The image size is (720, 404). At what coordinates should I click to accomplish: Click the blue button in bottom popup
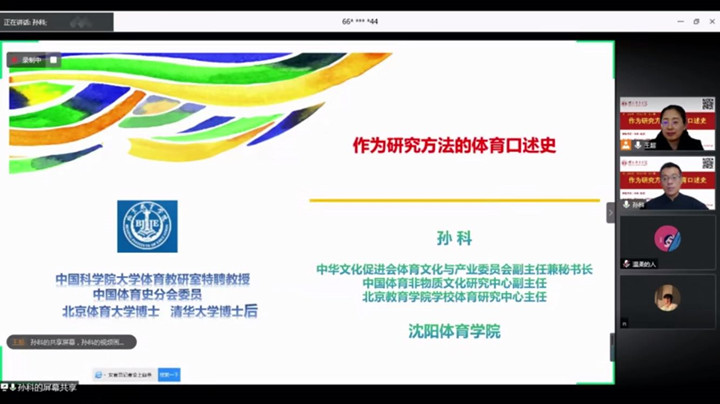pyautogui.click(x=169, y=375)
